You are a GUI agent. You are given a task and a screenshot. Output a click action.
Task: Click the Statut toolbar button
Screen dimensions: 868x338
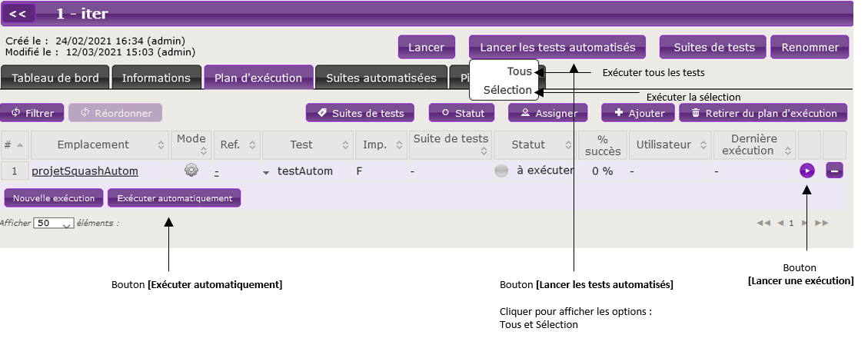click(x=462, y=113)
